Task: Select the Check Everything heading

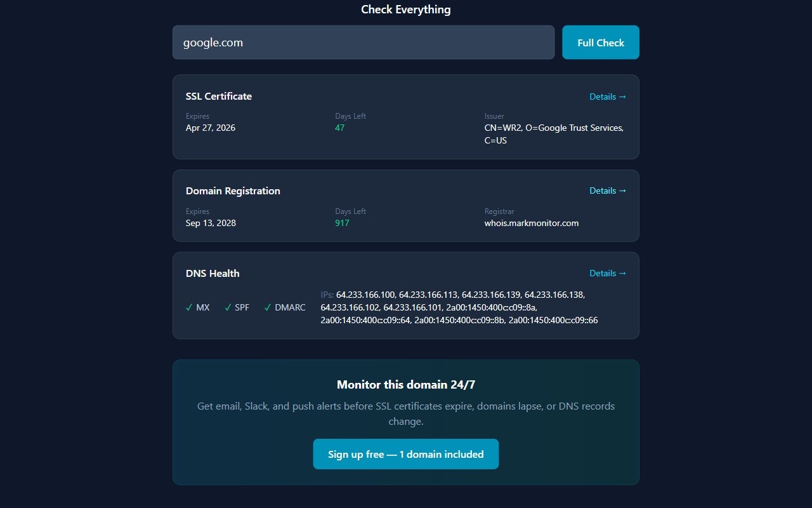Action: coord(406,10)
